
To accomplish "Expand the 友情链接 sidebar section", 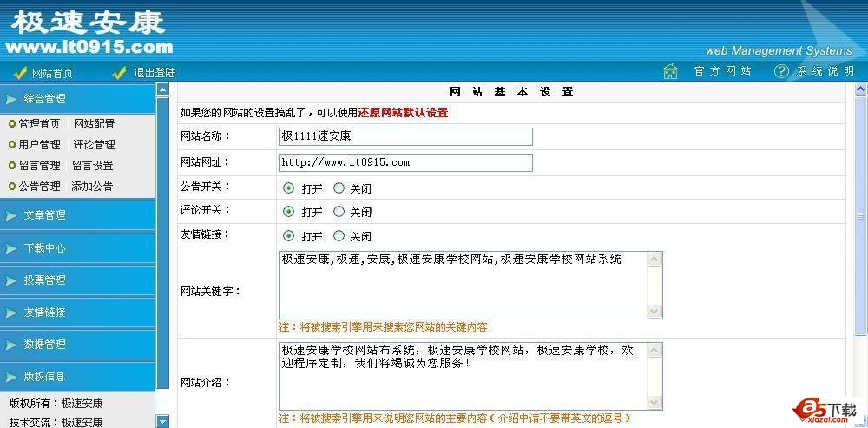I will point(77,313).
